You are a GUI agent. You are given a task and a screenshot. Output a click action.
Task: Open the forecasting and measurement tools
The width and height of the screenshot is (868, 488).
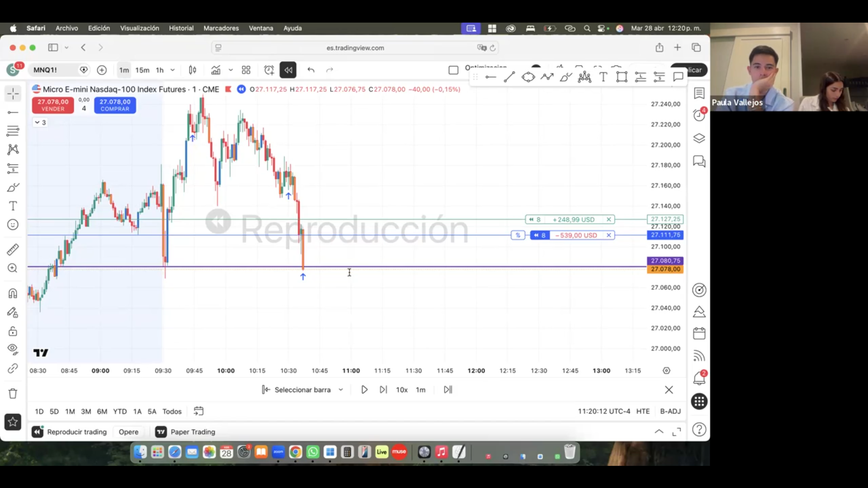(13, 169)
